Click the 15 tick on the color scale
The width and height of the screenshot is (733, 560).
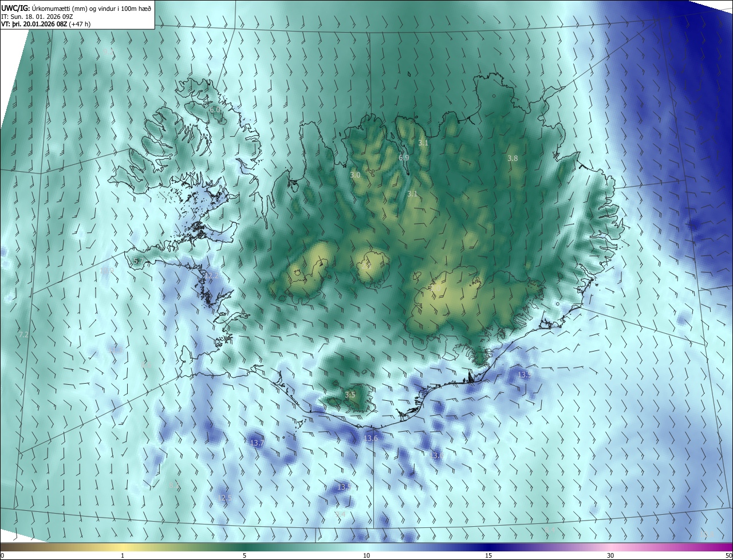point(488,555)
